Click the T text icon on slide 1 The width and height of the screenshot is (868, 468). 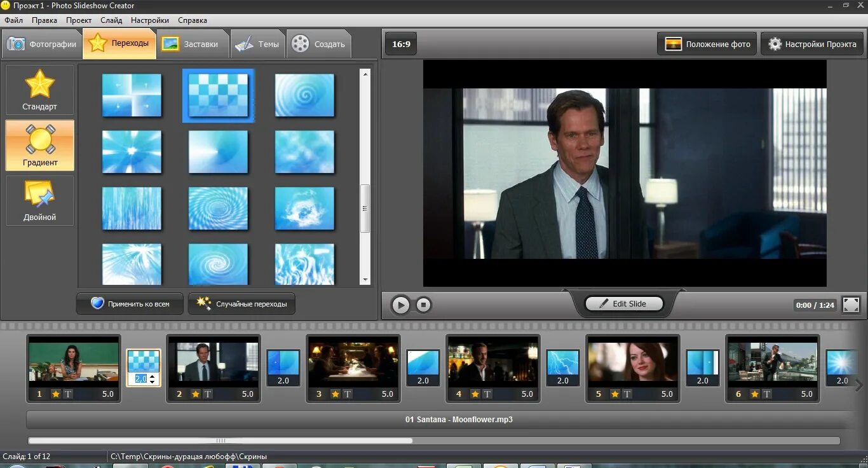coord(68,394)
